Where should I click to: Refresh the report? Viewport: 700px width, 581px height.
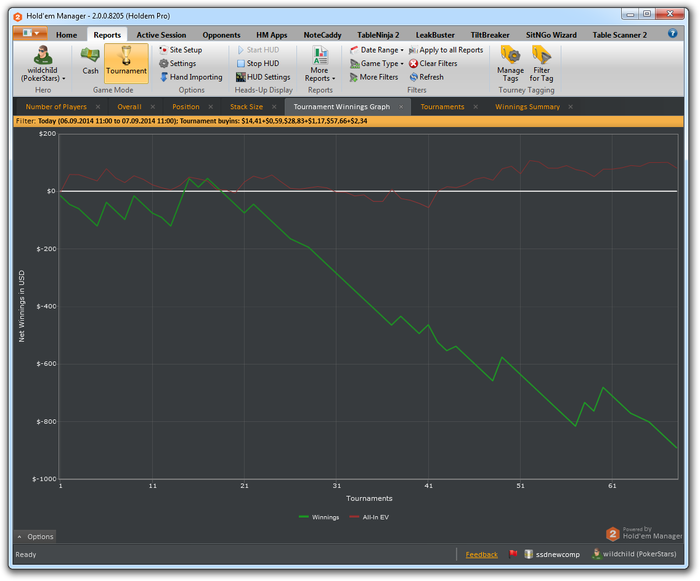click(x=426, y=77)
